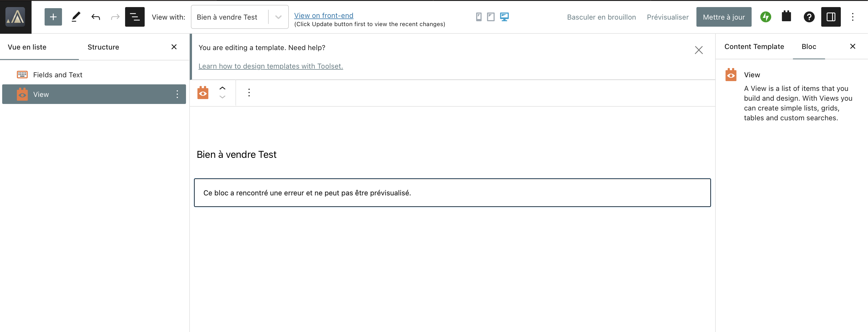This screenshot has height=332, width=868.
Task: Click the Mettre à jour button
Action: pos(724,17)
